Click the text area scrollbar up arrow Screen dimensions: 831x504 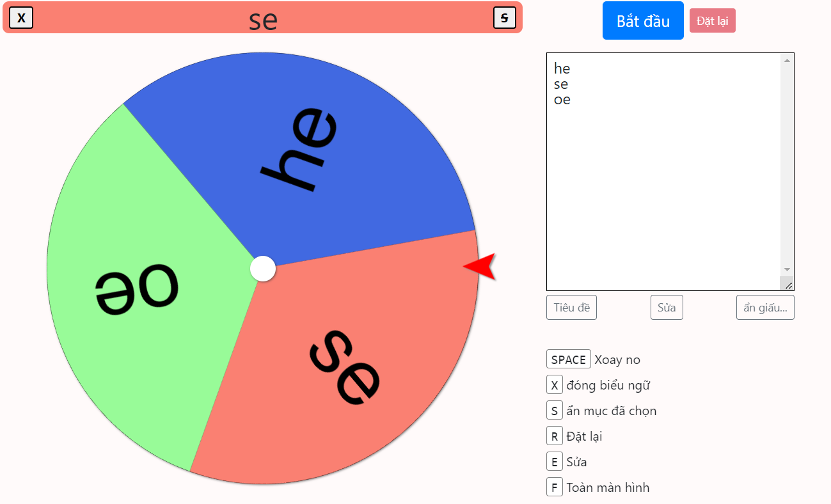click(787, 60)
